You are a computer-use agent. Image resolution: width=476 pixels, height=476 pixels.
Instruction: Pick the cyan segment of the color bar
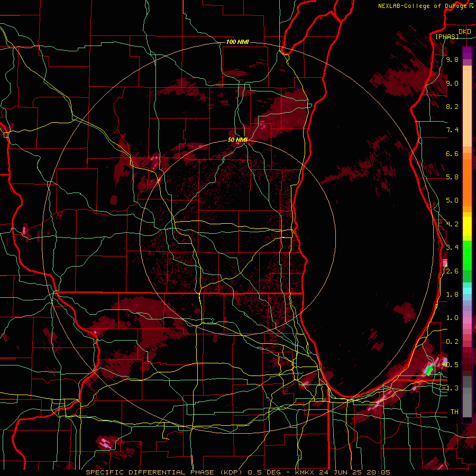[467, 291]
